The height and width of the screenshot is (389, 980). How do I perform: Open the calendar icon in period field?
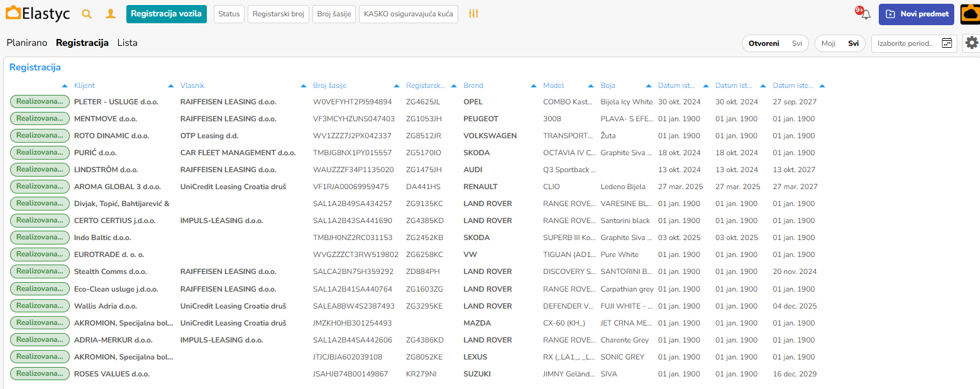(x=947, y=43)
